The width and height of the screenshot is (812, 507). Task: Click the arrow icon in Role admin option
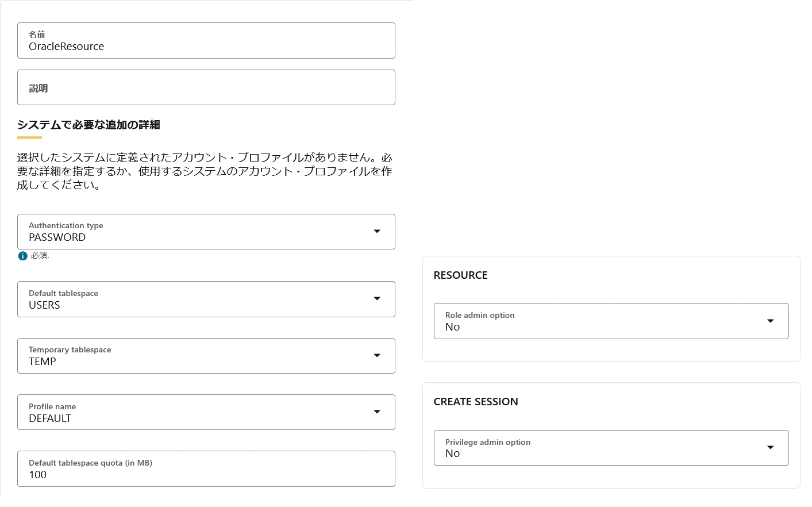[x=771, y=321]
